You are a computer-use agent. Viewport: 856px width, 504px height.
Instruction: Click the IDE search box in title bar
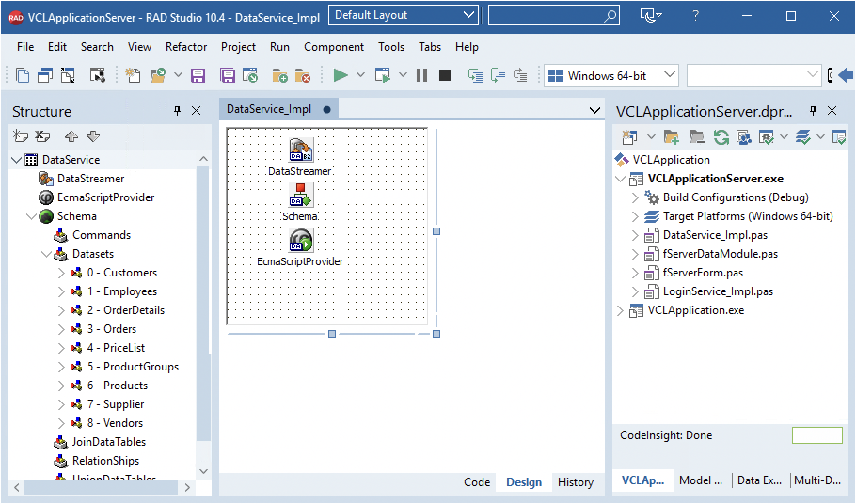click(x=554, y=16)
